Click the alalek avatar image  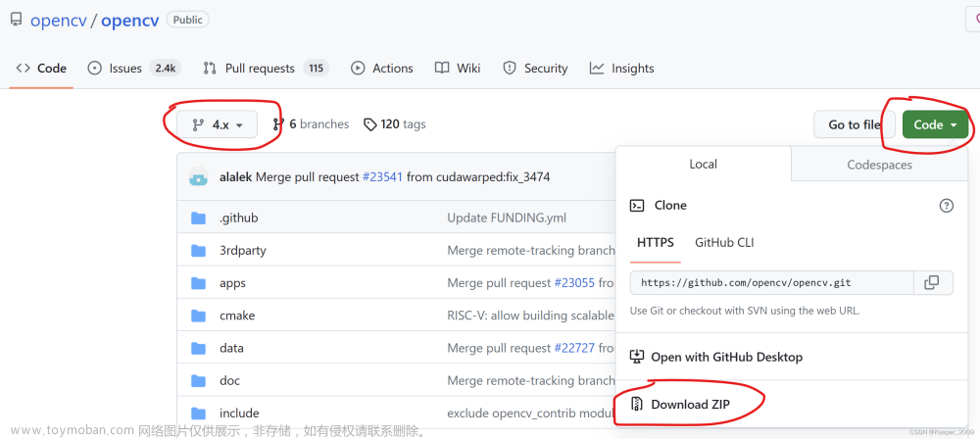tap(198, 177)
